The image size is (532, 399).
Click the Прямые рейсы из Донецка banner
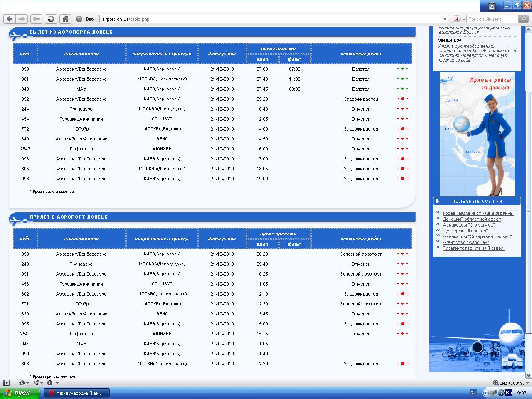pyautogui.click(x=477, y=134)
